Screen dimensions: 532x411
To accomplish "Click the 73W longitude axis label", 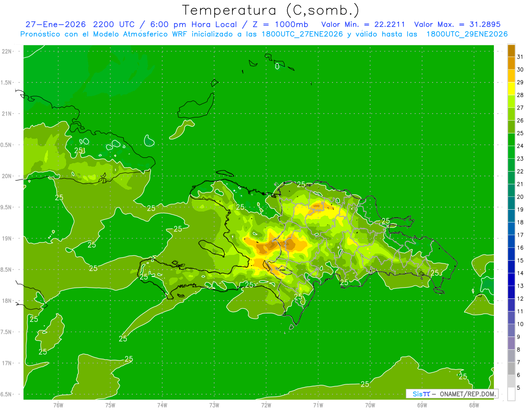I will 214,405.
